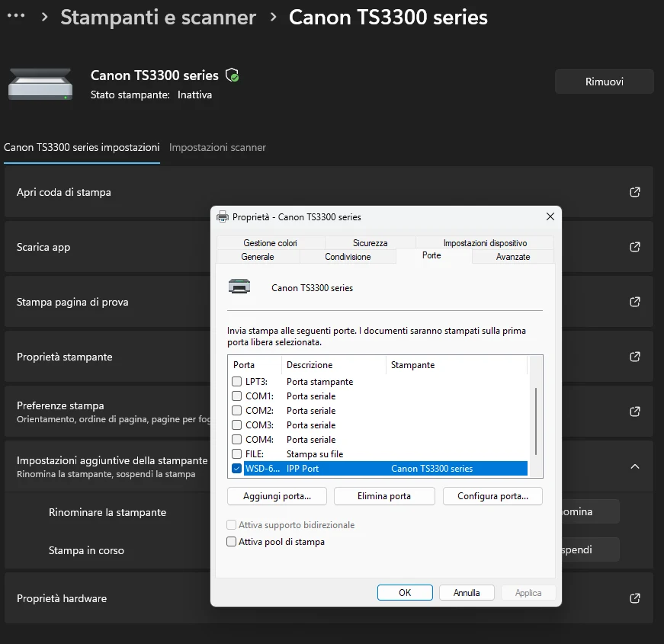
Task: Switch to Impostazioni scanner tab
Action: pyautogui.click(x=217, y=147)
